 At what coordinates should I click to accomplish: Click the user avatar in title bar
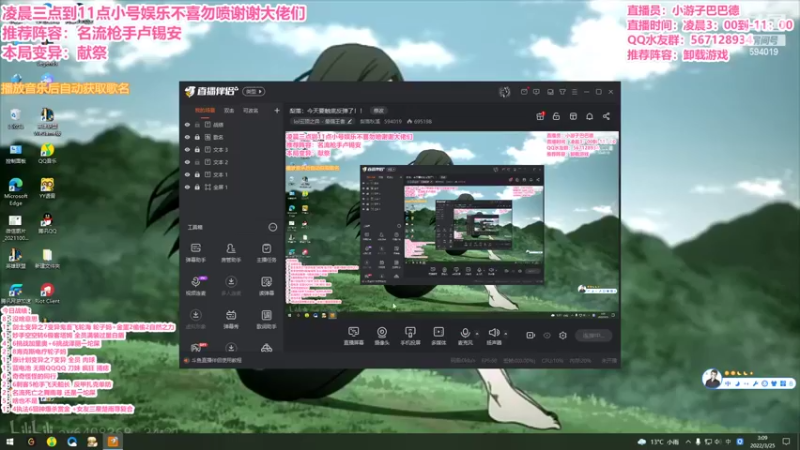(x=505, y=92)
